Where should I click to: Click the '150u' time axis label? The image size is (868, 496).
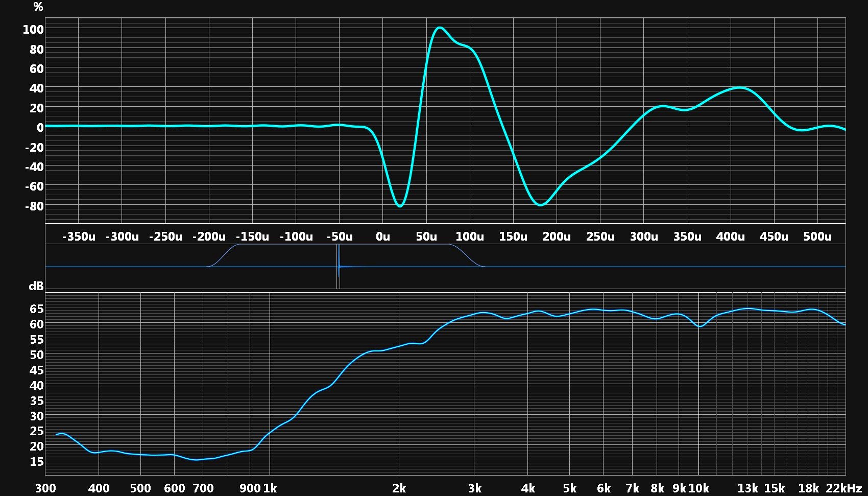click(x=513, y=237)
